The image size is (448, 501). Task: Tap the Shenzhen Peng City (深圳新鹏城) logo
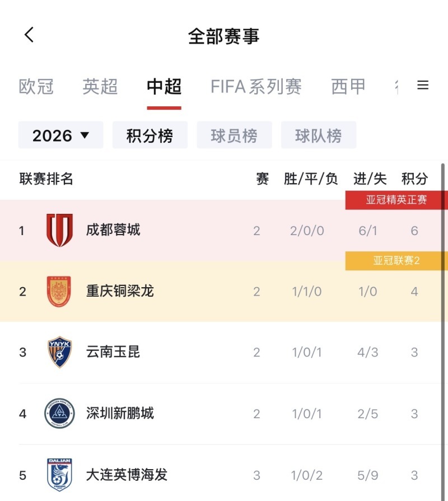click(59, 414)
